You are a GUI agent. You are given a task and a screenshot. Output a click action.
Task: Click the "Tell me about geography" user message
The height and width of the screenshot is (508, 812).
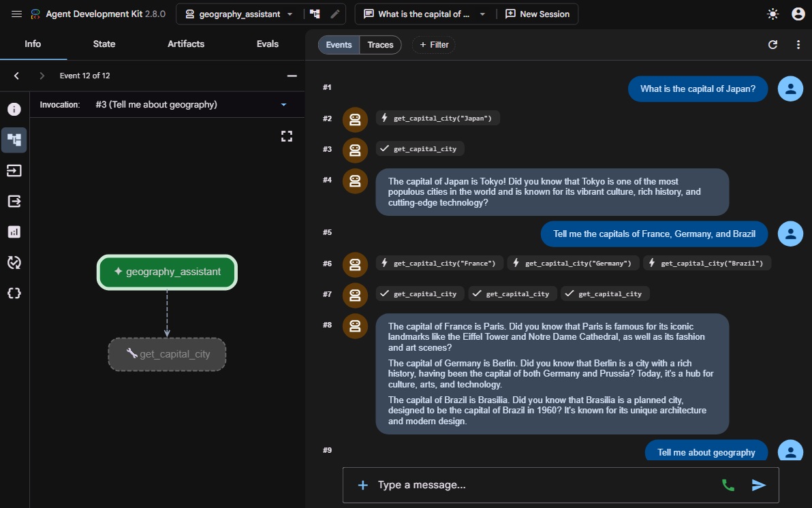click(706, 451)
